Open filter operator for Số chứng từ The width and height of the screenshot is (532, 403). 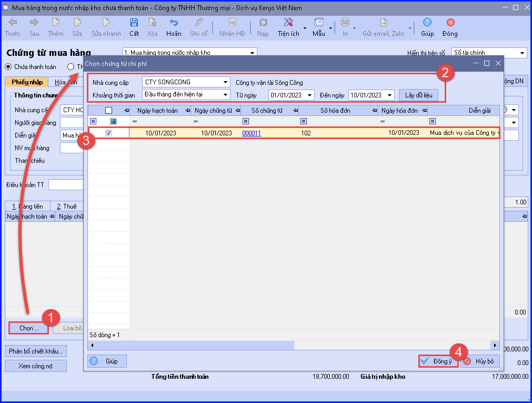tap(246, 121)
